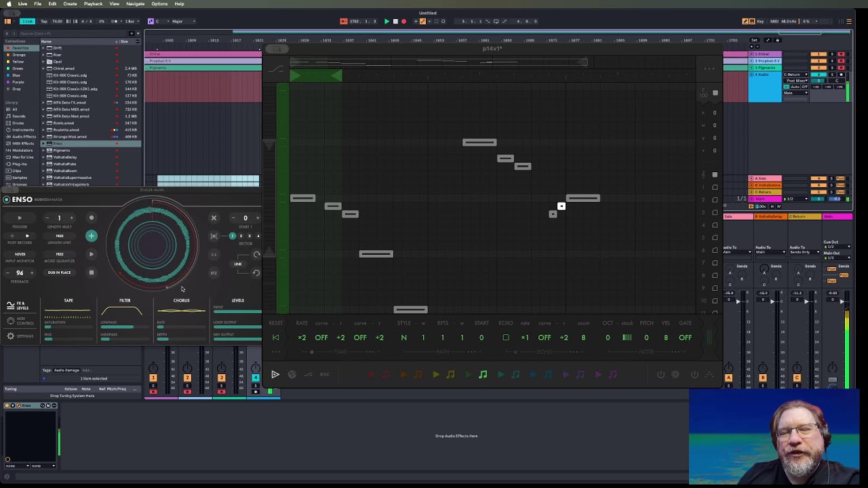Click the sequencer esc button
The width and height of the screenshot is (868, 488).
[324, 374]
